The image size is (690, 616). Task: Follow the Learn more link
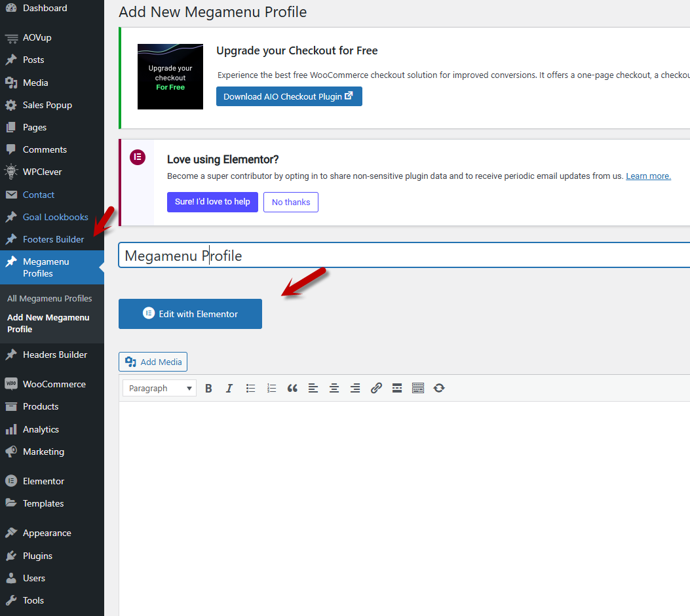coord(648,176)
